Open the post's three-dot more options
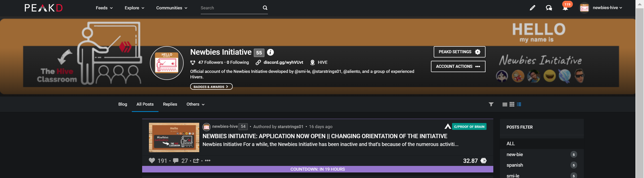The image size is (644, 178). (208, 160)
